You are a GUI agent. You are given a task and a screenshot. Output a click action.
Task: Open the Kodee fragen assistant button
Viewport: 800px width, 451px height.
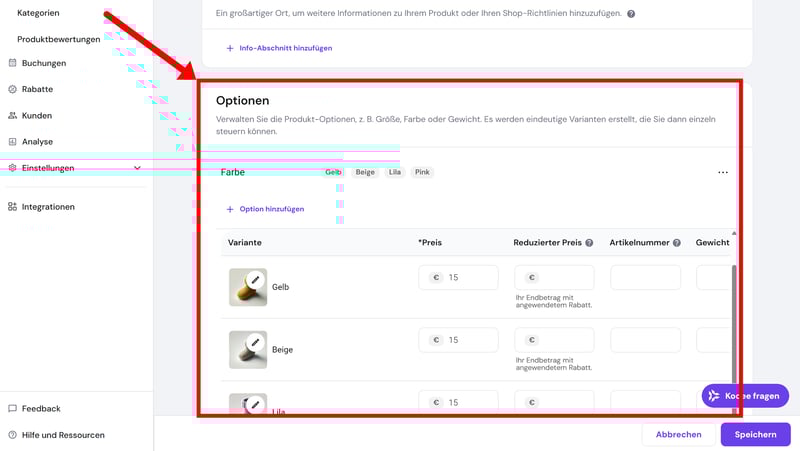pyautogui.click(x=745, y=396)
